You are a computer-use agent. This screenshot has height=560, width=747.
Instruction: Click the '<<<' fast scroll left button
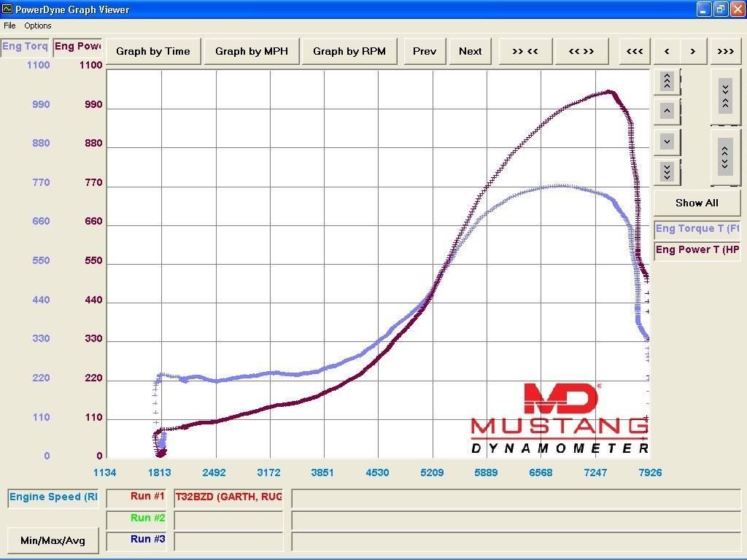[x=635, y=52]
